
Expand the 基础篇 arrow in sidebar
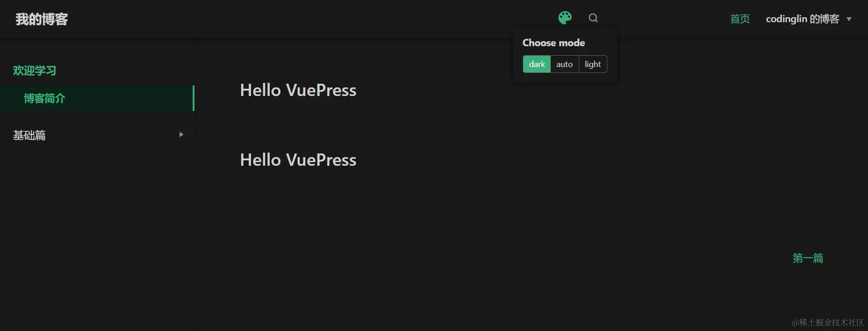tap(181, 134)
